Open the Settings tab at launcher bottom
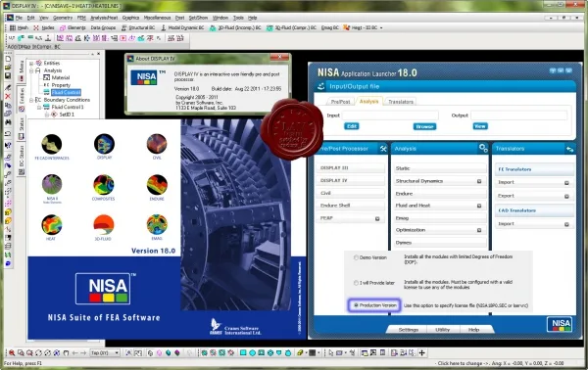The height and width of the screenshot is (370, 588). [408, 330]
